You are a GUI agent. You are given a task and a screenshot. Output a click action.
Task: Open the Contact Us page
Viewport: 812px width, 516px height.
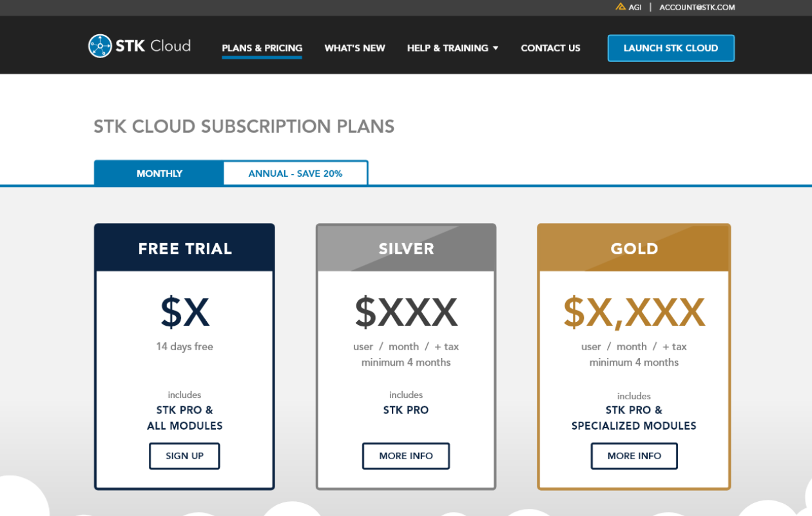[x=550, y=48]
